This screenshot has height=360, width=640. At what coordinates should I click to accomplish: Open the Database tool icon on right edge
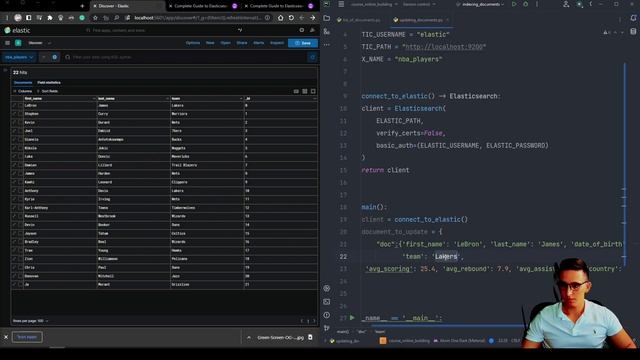click(633, 31)
